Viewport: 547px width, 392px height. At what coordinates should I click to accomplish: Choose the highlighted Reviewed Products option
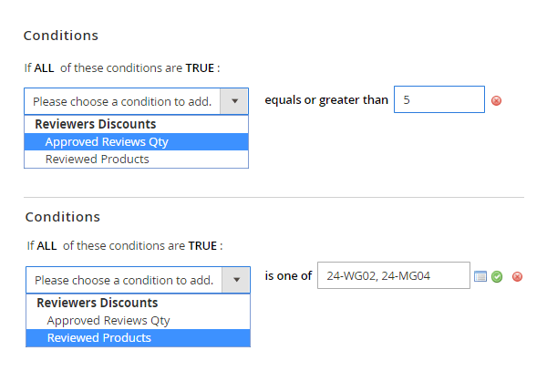[99, 337]
